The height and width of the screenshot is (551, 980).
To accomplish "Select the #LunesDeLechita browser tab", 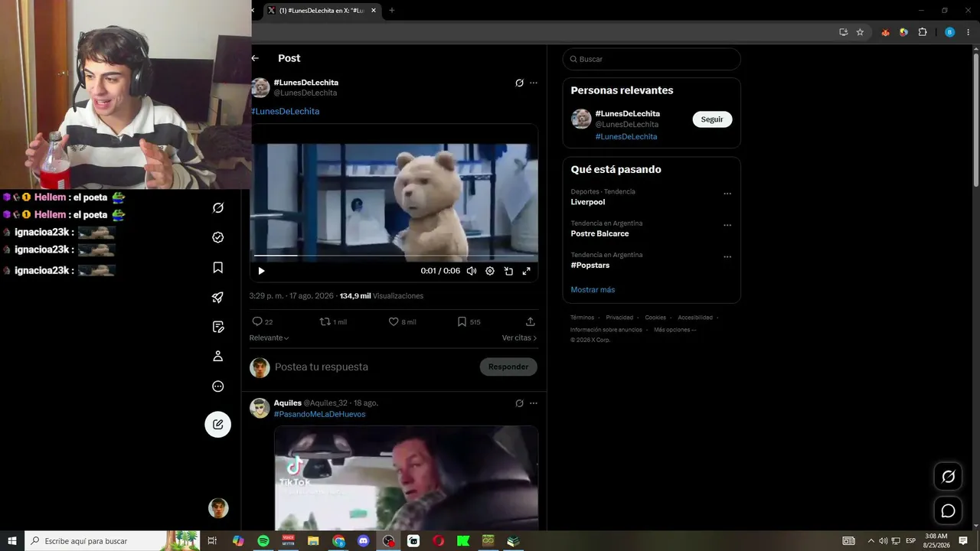I will point(322,11).
